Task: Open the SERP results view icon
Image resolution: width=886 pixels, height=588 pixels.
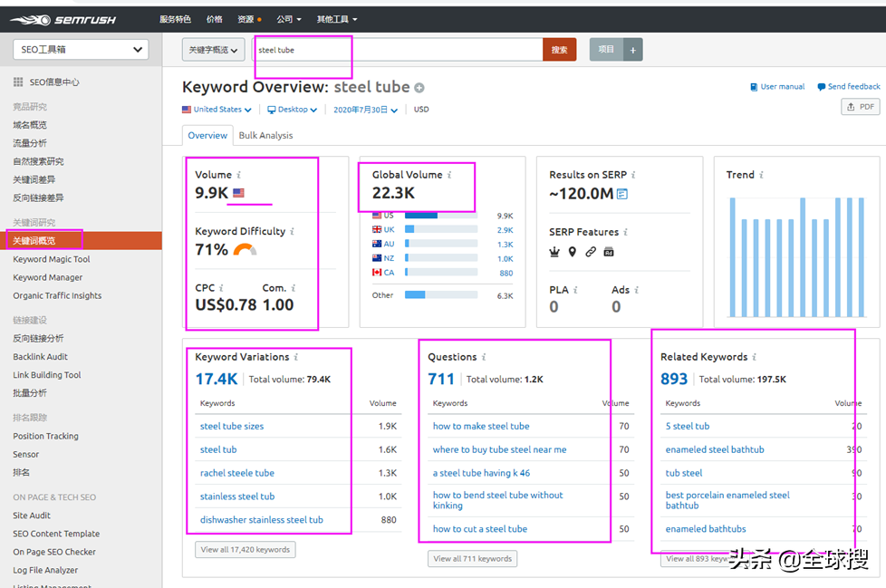Action: click(622, 194)
